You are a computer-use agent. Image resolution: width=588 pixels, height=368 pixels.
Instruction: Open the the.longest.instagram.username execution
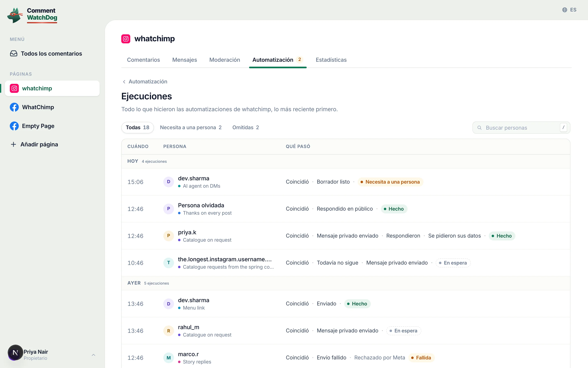point(346,263)
